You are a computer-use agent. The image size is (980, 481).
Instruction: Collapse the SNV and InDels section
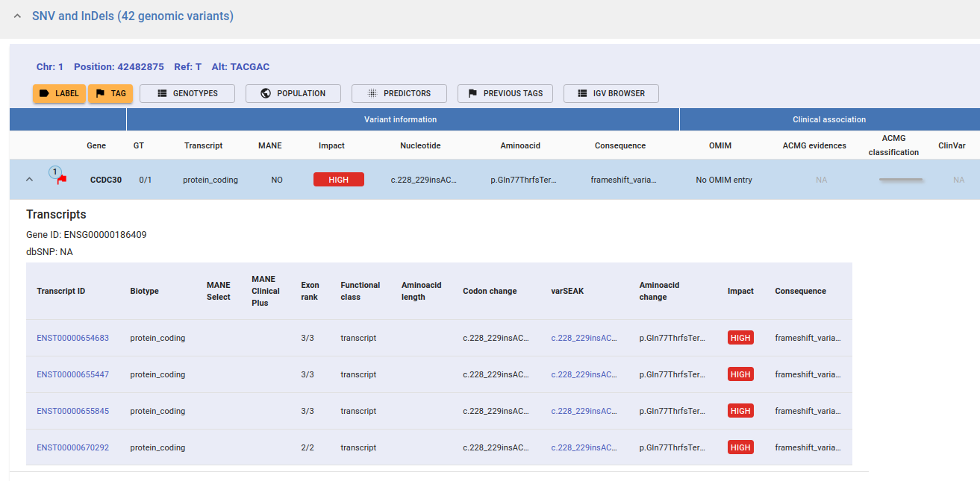click(x=17, y=16)
